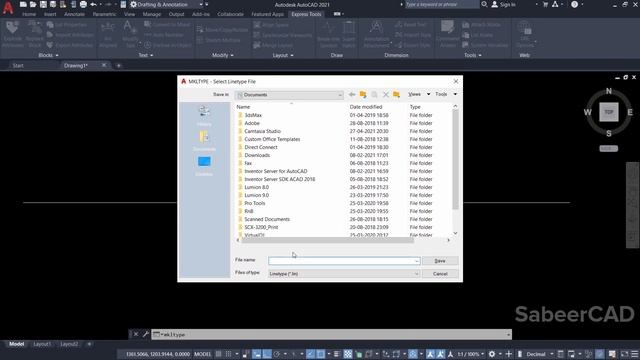Go up one folder level in dialog
The width and height of the screenshot is (640, 360).
click(363, 95)
